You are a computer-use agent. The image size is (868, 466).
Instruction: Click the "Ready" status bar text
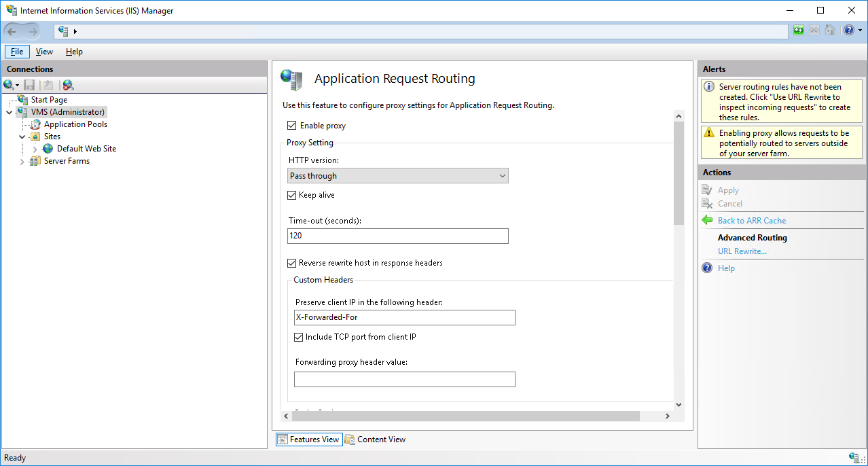tap(15, 458)
